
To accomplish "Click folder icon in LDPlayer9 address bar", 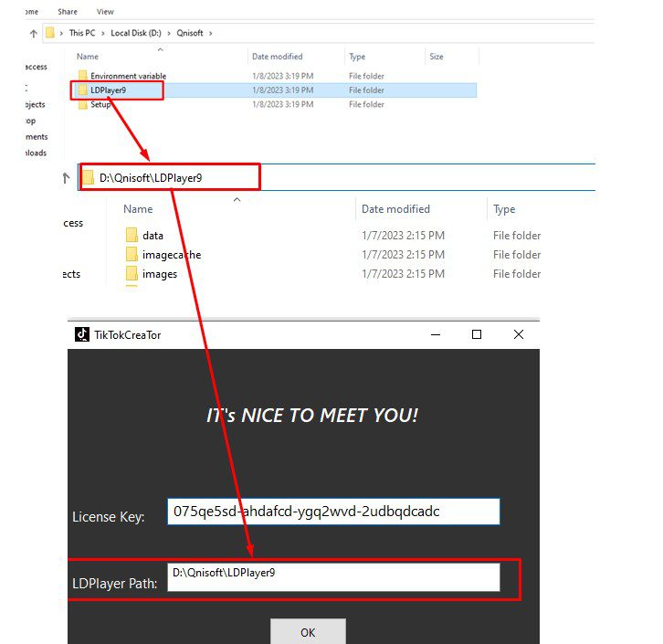I will pos(88,177).
